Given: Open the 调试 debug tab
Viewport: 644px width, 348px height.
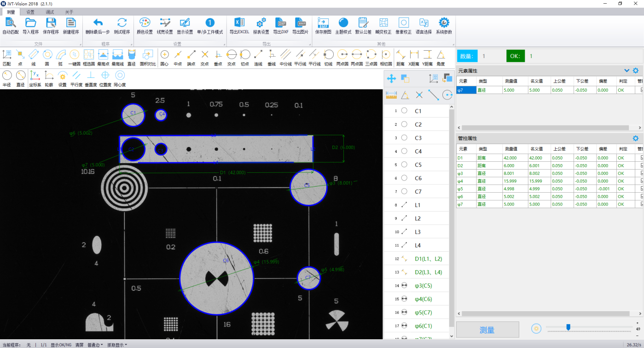Looking at the screenshot, I should (50, 12).
